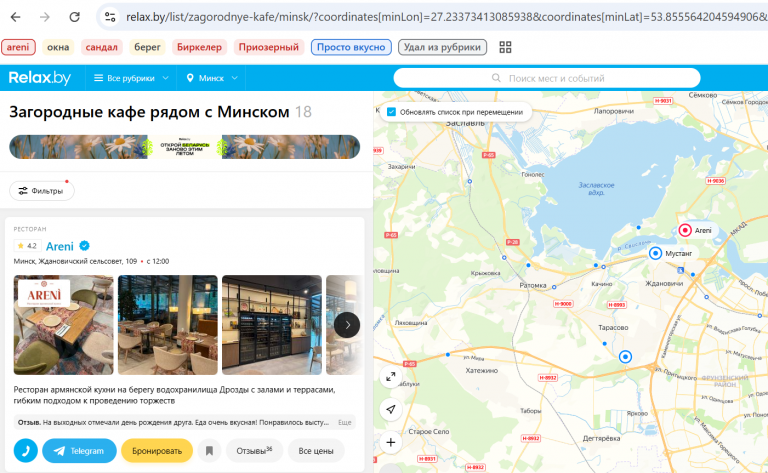Open the берег bookmark
768x473 pixels.
click(x=147, y=47)
